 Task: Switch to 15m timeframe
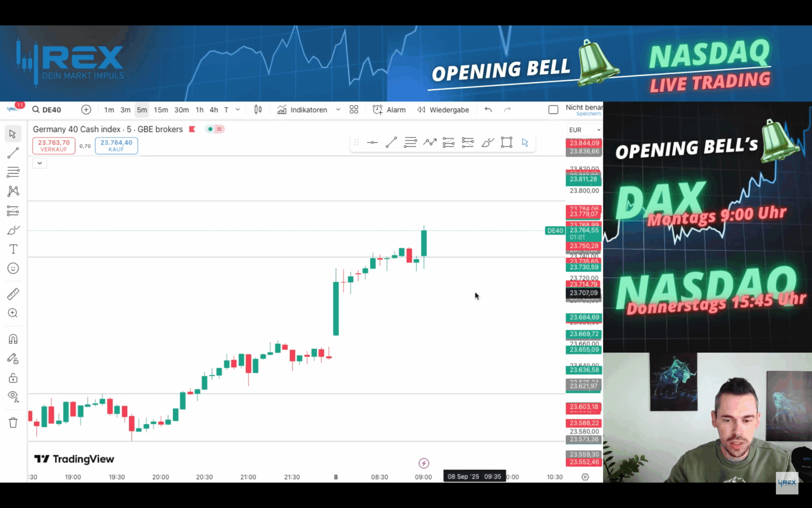(161, 110)
